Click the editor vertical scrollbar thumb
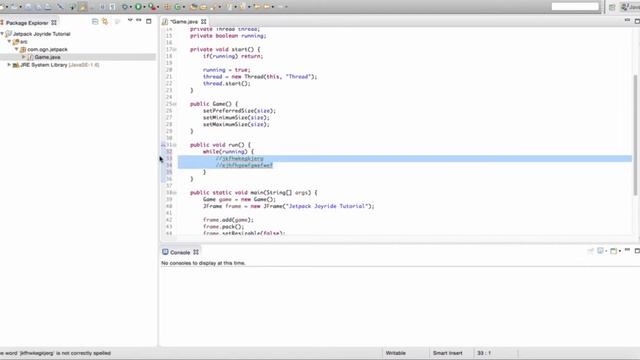 point(635,135)
